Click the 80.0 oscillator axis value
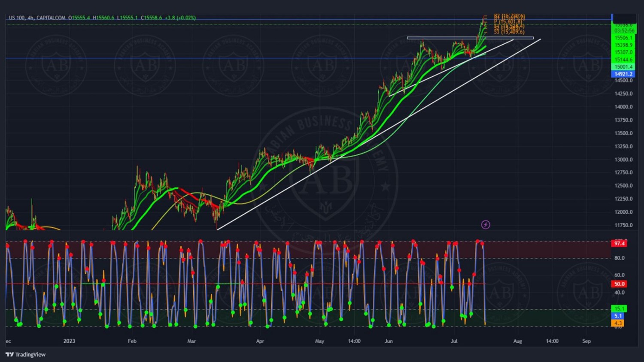The image size is (644, 362). pyautogui.click(x=620, y=258)
